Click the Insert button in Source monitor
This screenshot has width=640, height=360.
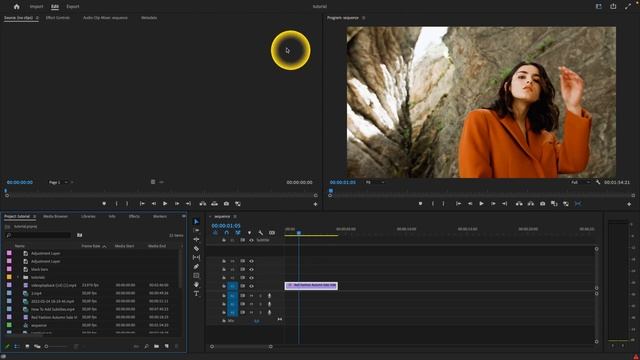tap(202, 203)
